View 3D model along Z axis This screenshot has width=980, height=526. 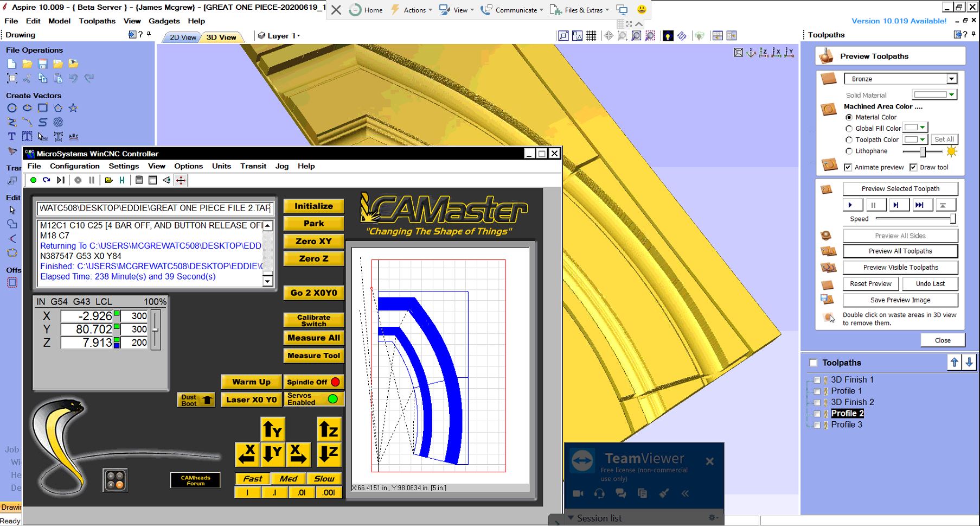point(764,53)
